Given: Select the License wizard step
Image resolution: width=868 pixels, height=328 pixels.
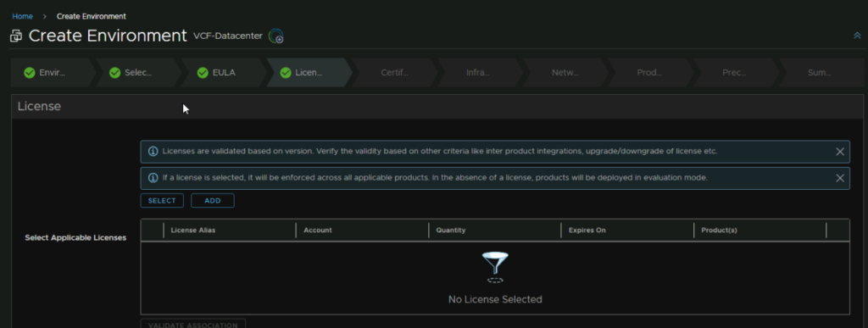Looking at the screenshot, I should [x=309, y=72].
